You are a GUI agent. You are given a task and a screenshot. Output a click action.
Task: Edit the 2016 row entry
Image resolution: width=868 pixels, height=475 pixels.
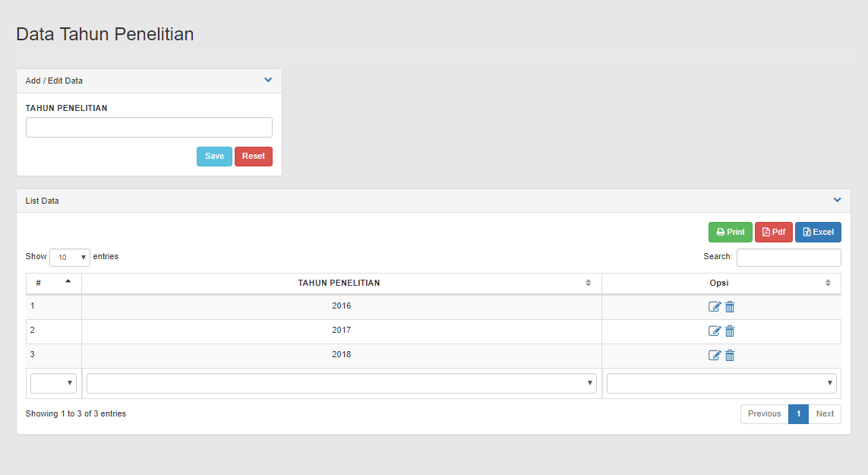click(714, 307)
